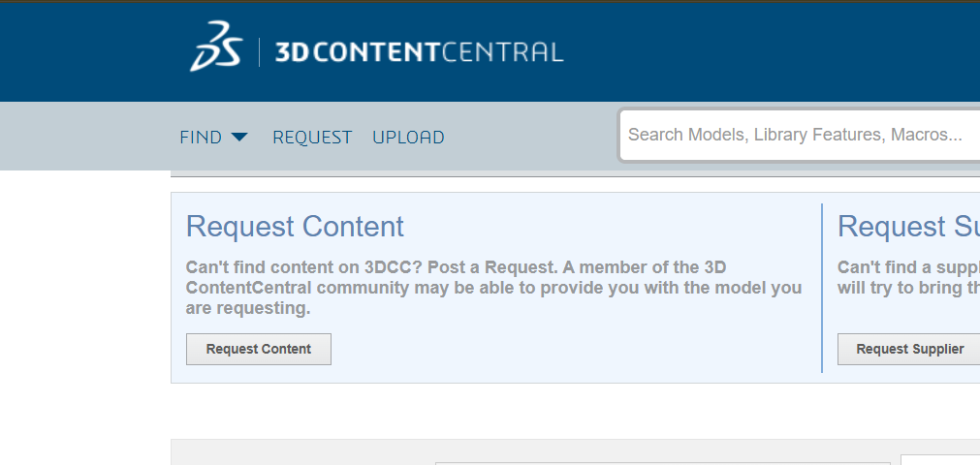Go to the UPLOAD menu item
The width and height of the screenshot is (980, 465).
click(x=408, y=138)
